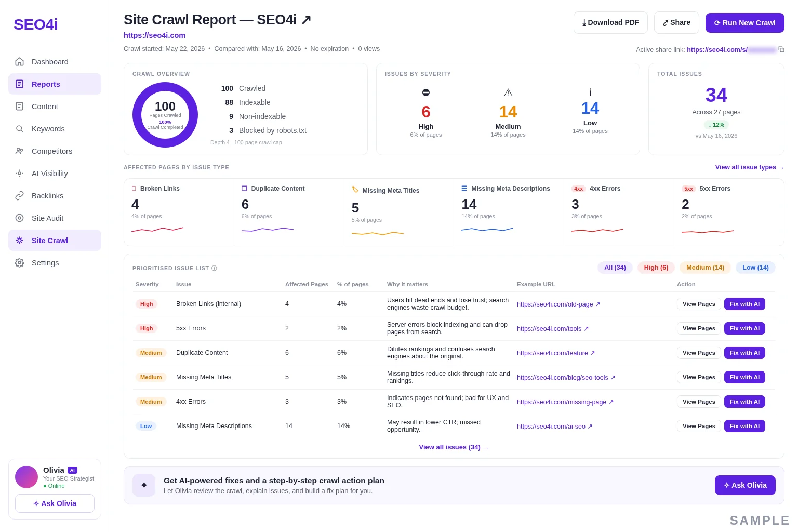Screen dimensions: 798x532
Task: Open example URL seo4i.com/missing-page
Action: 565,402
